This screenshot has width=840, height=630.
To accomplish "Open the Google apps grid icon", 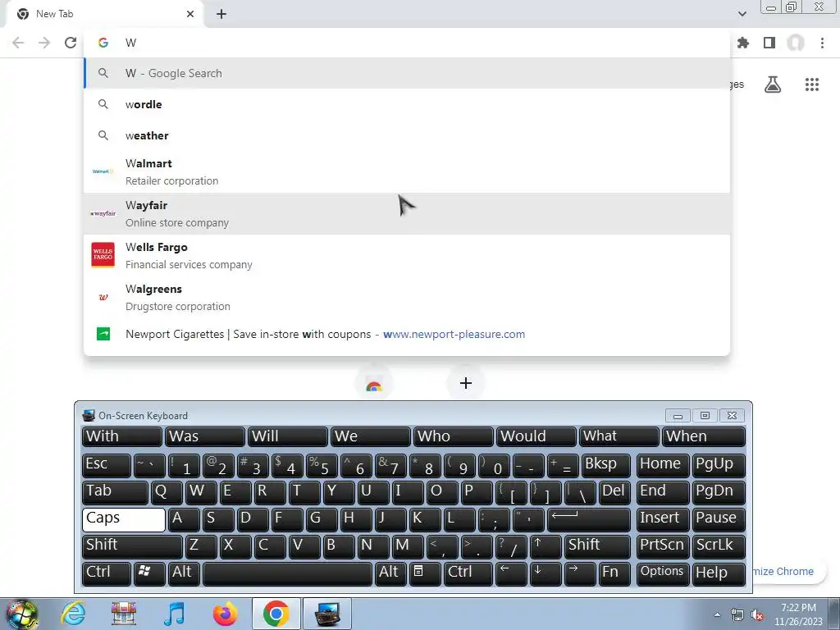I will [812, 84].
